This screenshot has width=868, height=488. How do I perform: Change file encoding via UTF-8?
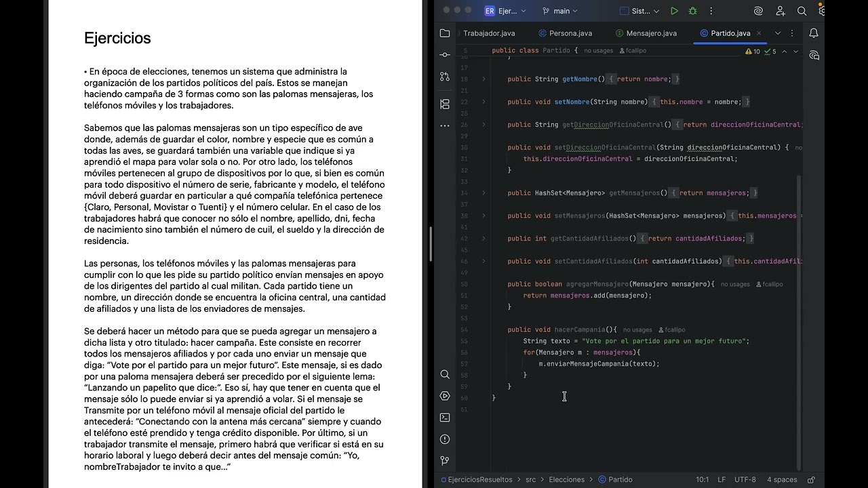point(745,479)
